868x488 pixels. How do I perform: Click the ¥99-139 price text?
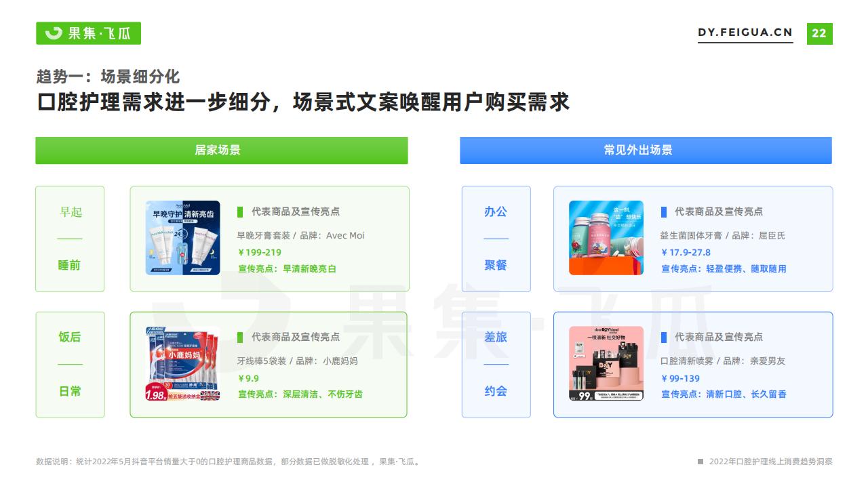680,379
